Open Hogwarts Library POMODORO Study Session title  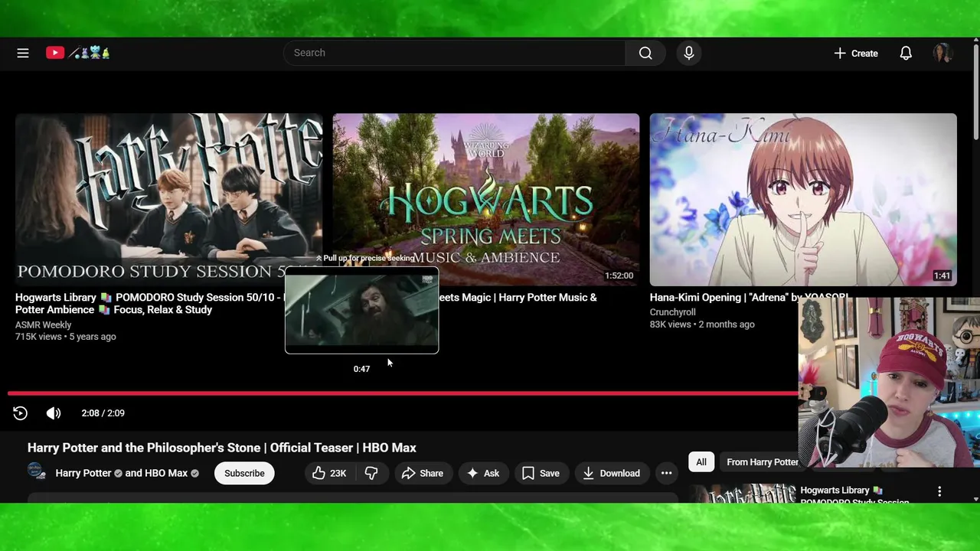click(149, 303)
